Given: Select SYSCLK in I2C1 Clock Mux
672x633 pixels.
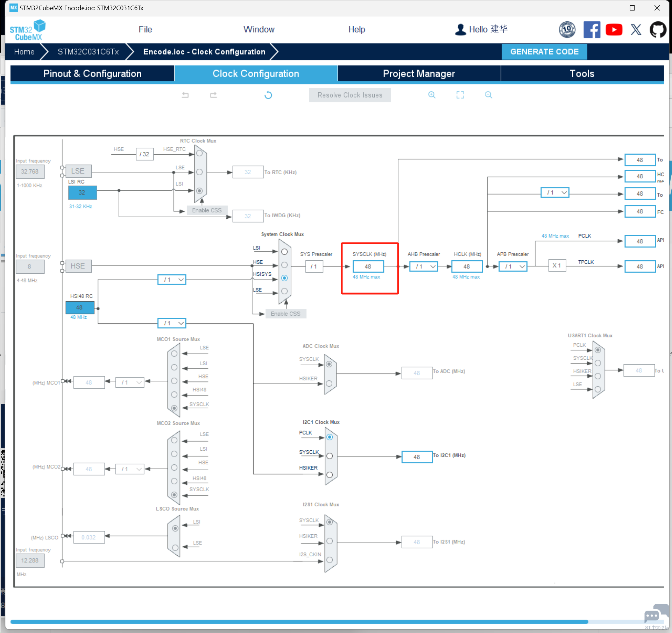Looking at the screenshot, I should click(x=330, y=456).
